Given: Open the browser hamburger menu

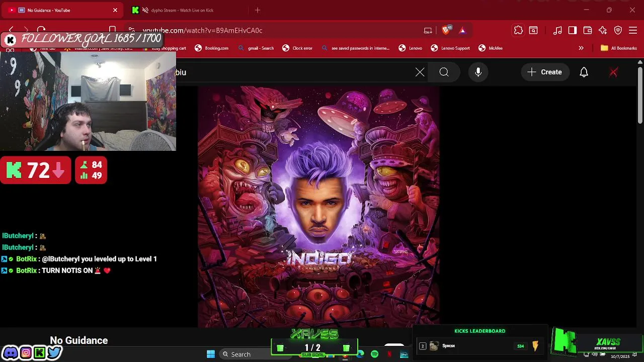Looking at the screenshot, I should 633,30.
